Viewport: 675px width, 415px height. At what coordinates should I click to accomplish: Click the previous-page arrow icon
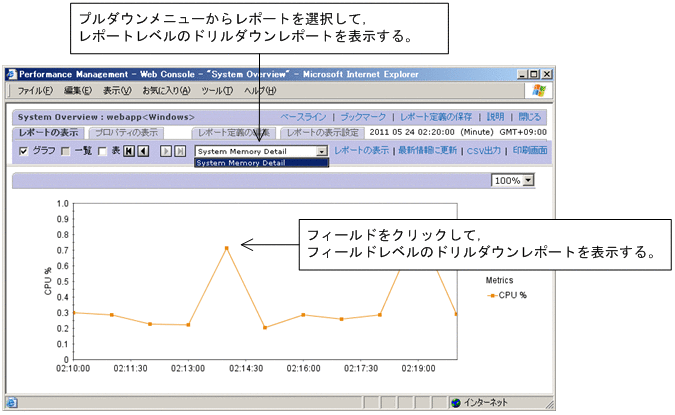[x=143, y=151]
